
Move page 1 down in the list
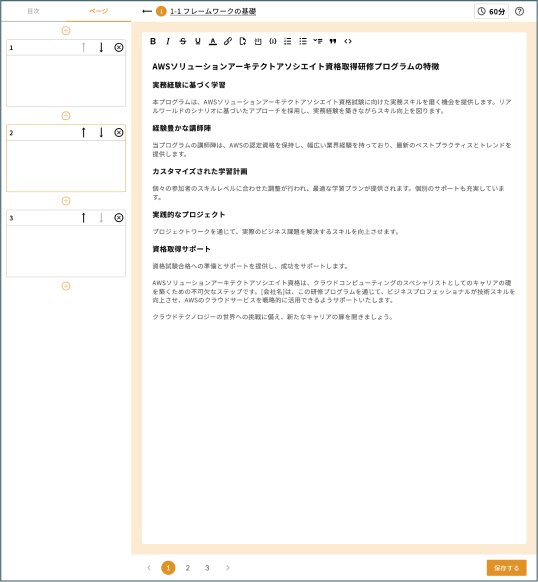pos(101,47)
